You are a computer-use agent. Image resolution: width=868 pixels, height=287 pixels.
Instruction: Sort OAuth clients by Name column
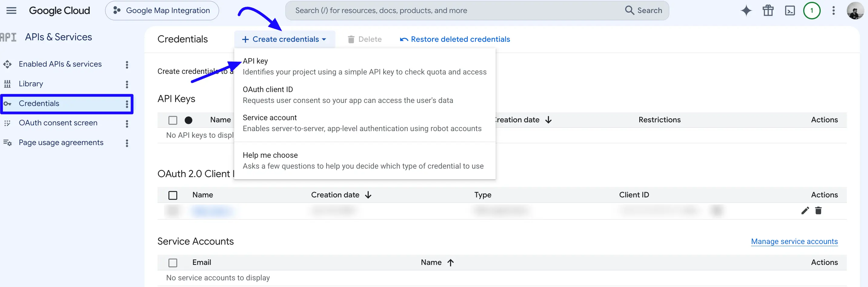point(202,195)
